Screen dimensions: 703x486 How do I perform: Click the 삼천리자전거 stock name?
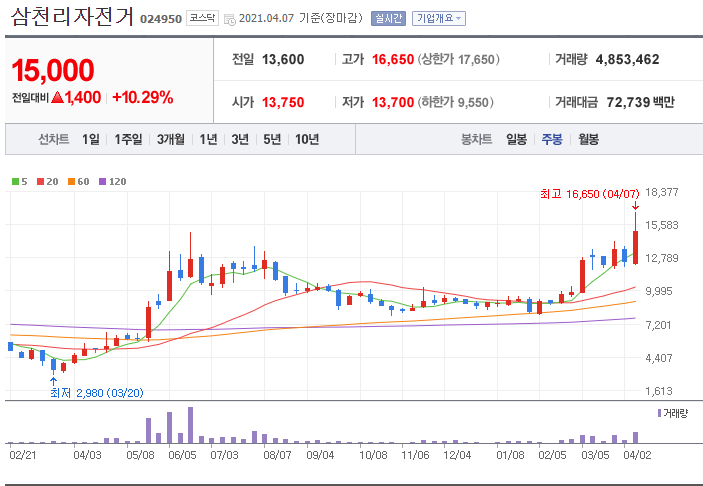click(x=72, y=17)
